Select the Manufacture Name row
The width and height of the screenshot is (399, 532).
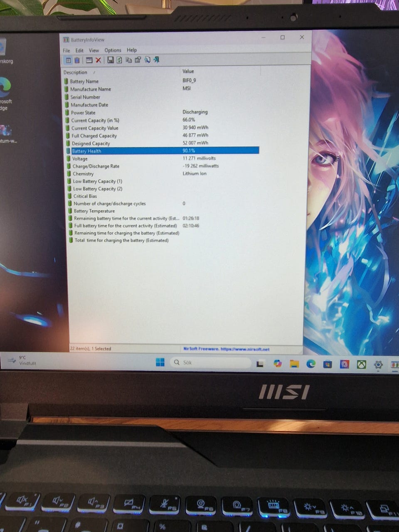tap(162, 89)
